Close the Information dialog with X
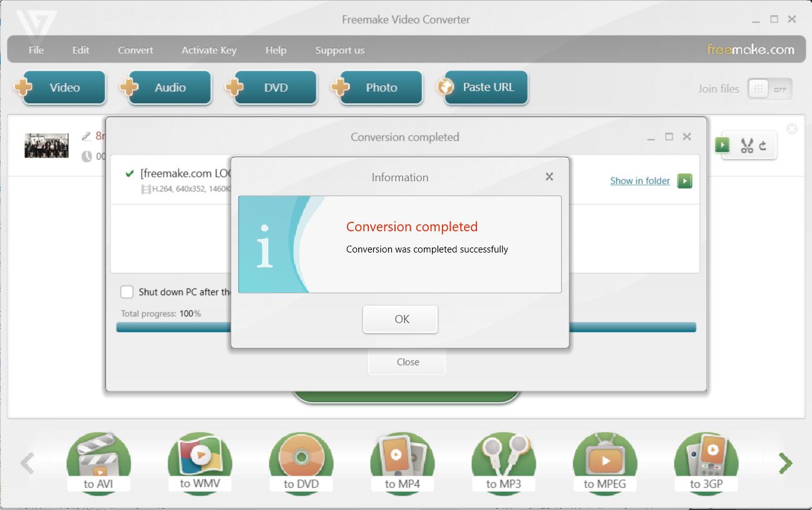 (549, 177)
